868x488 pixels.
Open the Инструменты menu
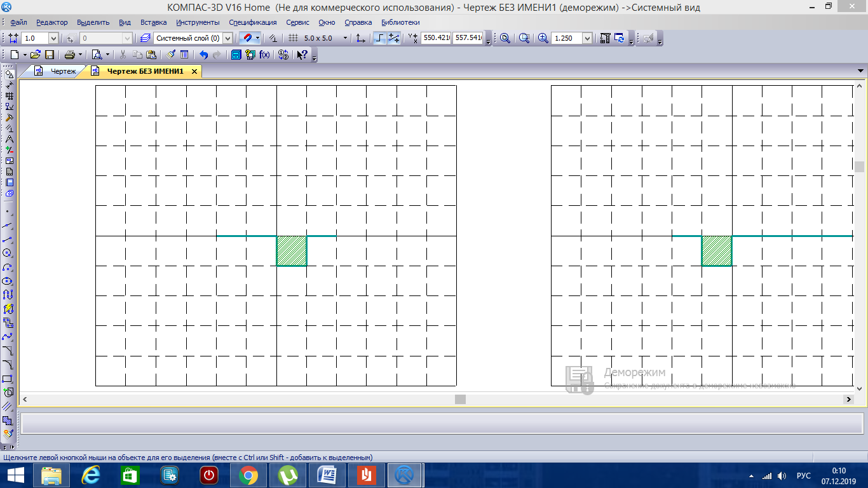tap(198, 22)
